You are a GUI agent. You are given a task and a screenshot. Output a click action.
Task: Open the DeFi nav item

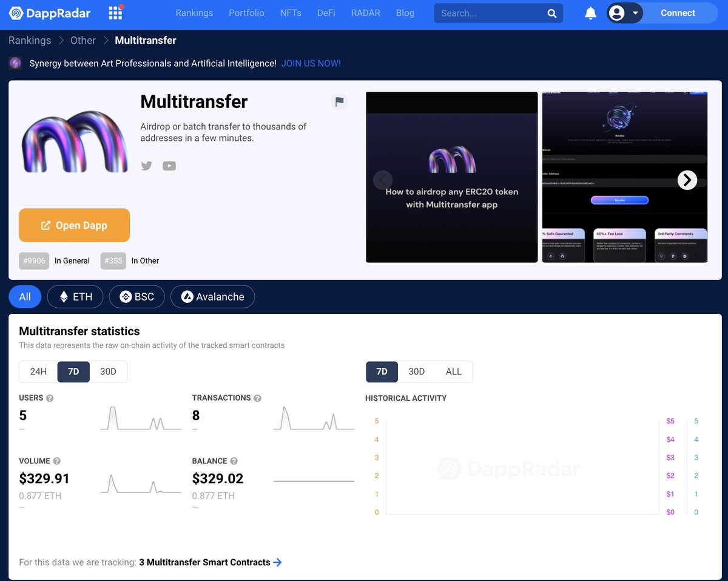(x=326, y=13)
